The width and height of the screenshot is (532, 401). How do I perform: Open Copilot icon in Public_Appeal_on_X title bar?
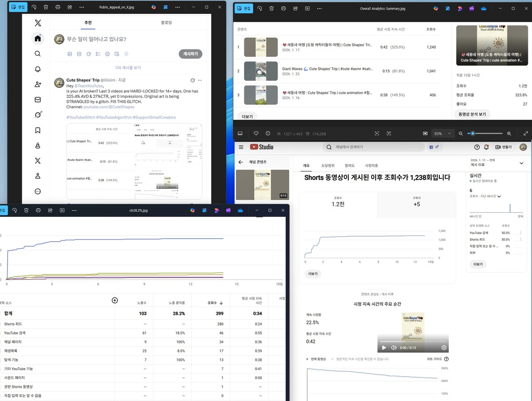[x=154, y=8]
